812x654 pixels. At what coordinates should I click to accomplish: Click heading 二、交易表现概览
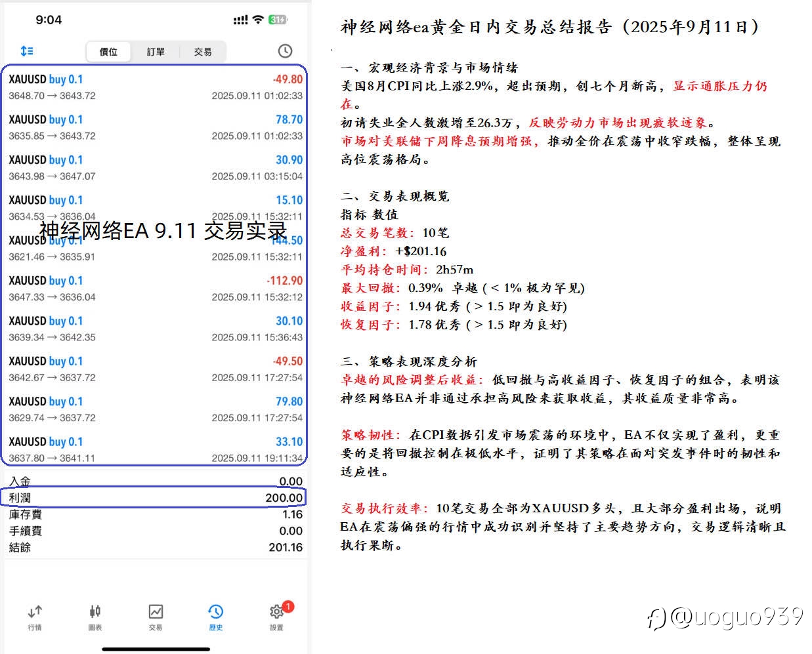coord(395,196)
